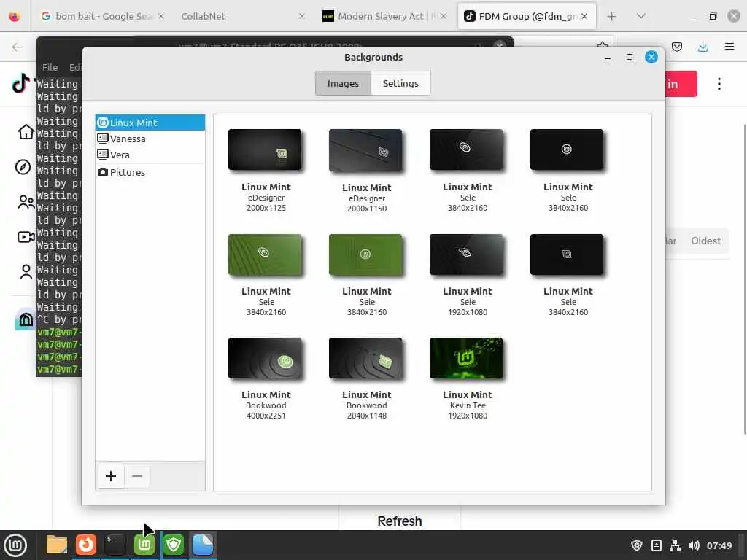Click TikTok home icon in sidebar
Viewport: 747px width, 560px height.
(x=26, y=131)
